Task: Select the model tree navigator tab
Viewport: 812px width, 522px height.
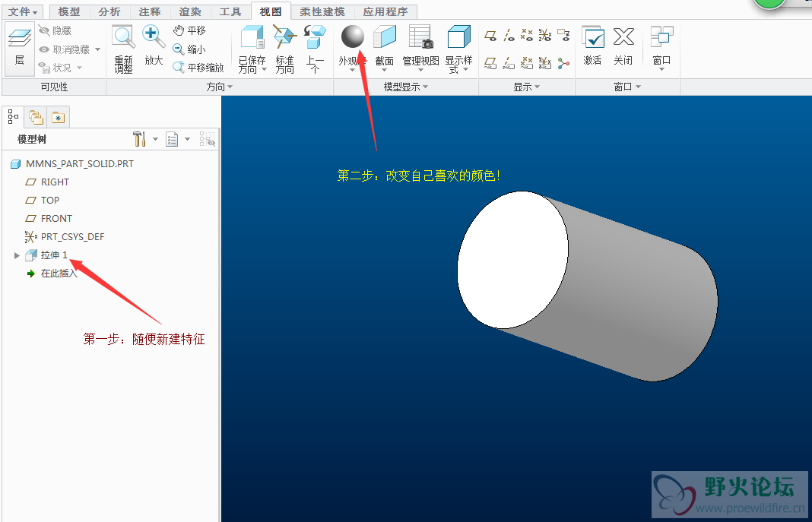Action: click(x=14, y=118)
